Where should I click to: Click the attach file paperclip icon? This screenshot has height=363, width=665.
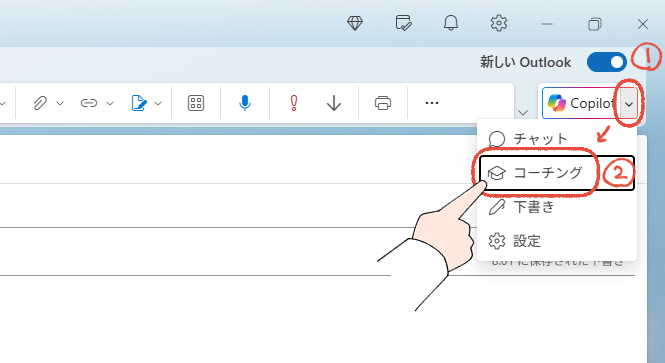pos(40,103)
